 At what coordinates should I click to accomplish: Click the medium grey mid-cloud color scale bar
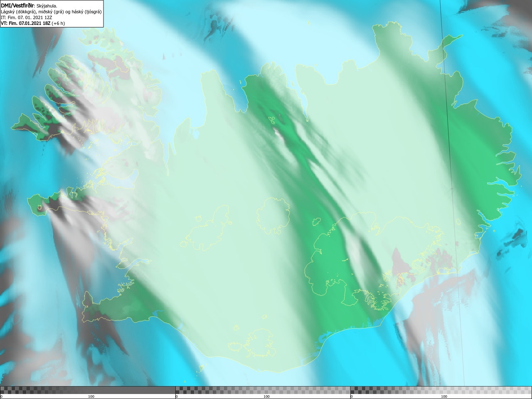pos(263,390)
